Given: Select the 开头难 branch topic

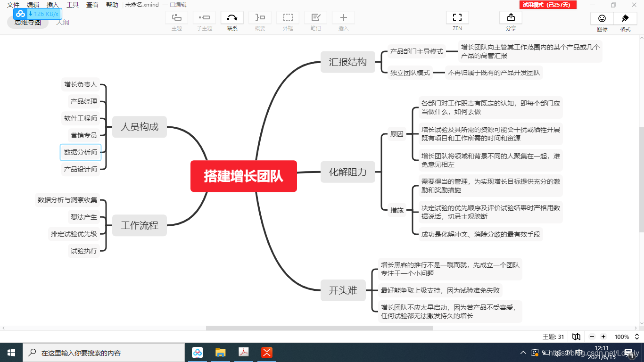Looking at the screenshot, I should click(x=343, y=290).
